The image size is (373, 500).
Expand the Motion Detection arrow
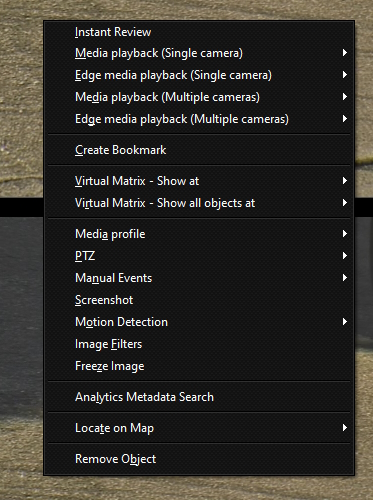pyautogui.click(x=345, y=321)
